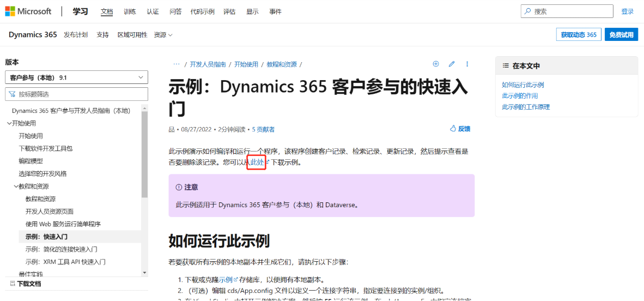Click the external link icon after 此处
The height and width of the screenshot is (301, 644).
coord(268,162)
